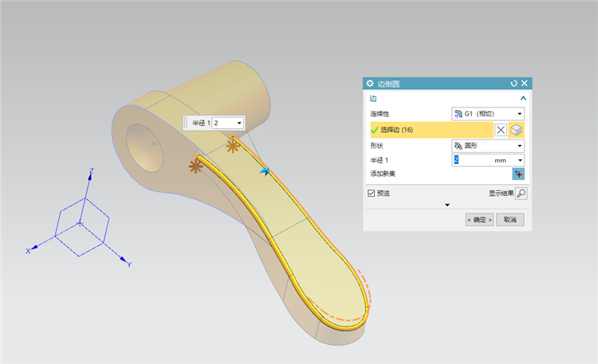Select the 选择边 (16) row
The height and width of the screenshot is (364, 598).
tap(431, 130)
